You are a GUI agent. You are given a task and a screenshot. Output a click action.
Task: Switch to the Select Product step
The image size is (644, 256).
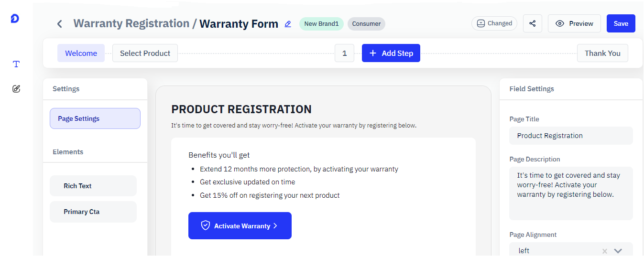[145, 53]
